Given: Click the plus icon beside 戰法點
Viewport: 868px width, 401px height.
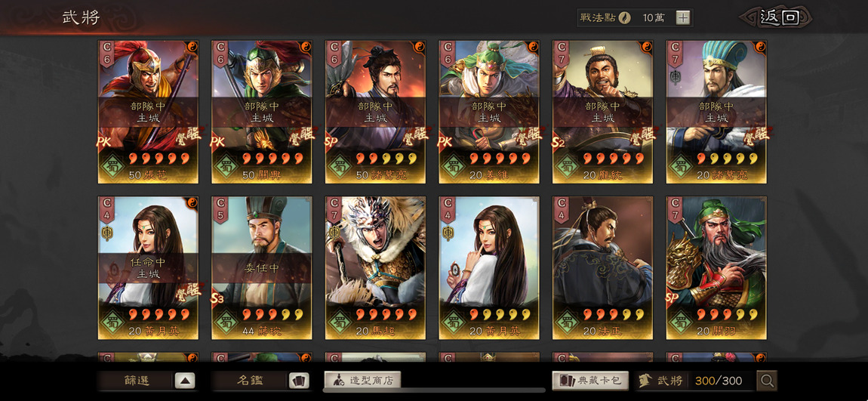Looking at the screenshot, I should 683,17.
